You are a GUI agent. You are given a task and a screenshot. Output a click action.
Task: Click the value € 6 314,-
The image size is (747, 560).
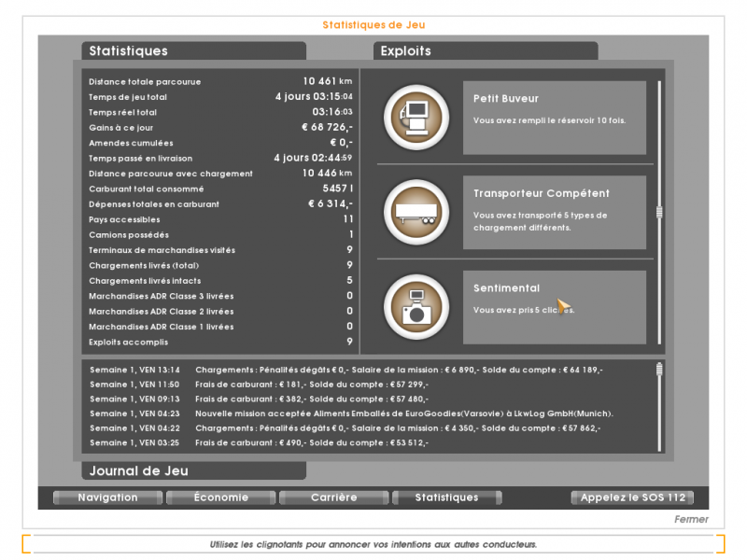[x=331, y=203]
